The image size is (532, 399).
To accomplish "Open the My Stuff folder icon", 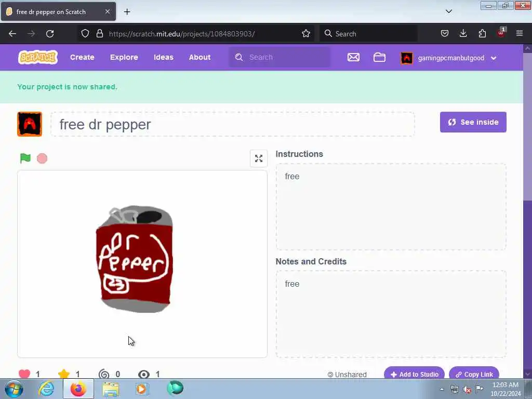I will (379, 57).
